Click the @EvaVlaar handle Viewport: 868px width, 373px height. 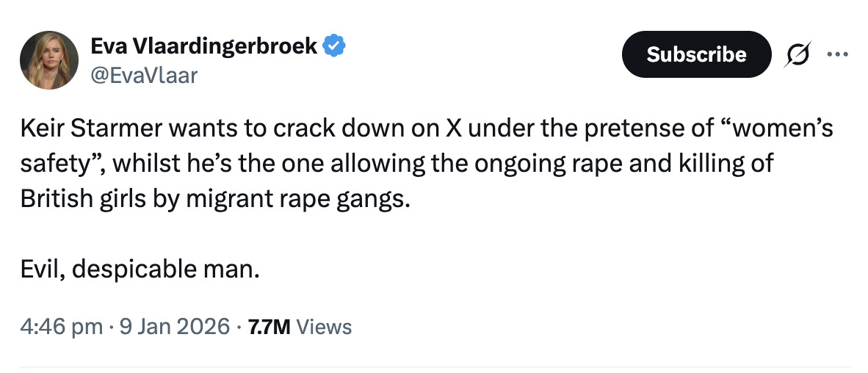pos(143,74)
